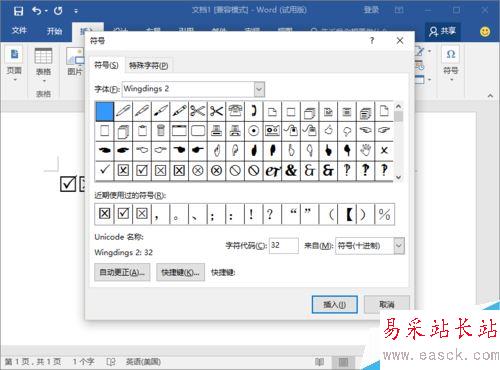500x370 pixels.
Task: Pick the bold ampersand & symbol
Action: [x=291, y=170]
